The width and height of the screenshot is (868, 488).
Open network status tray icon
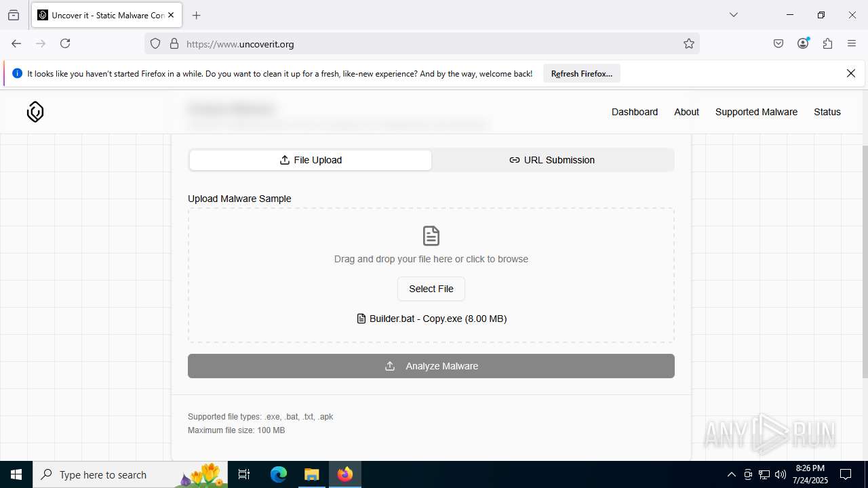pyautogui.click(x=764, y=474)
